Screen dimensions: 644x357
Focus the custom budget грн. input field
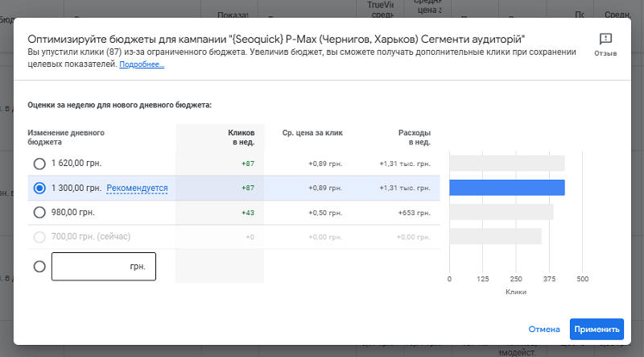tap(104, 267)
